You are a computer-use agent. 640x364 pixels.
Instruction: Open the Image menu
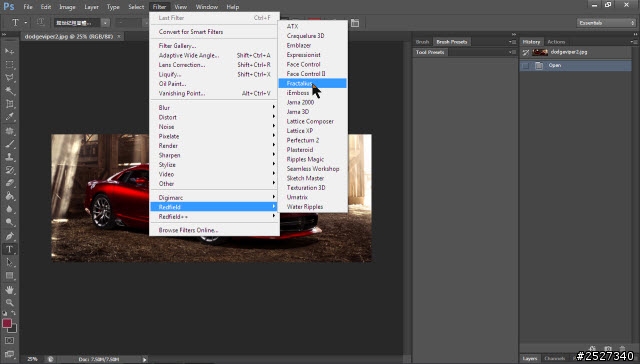(67, 7)
